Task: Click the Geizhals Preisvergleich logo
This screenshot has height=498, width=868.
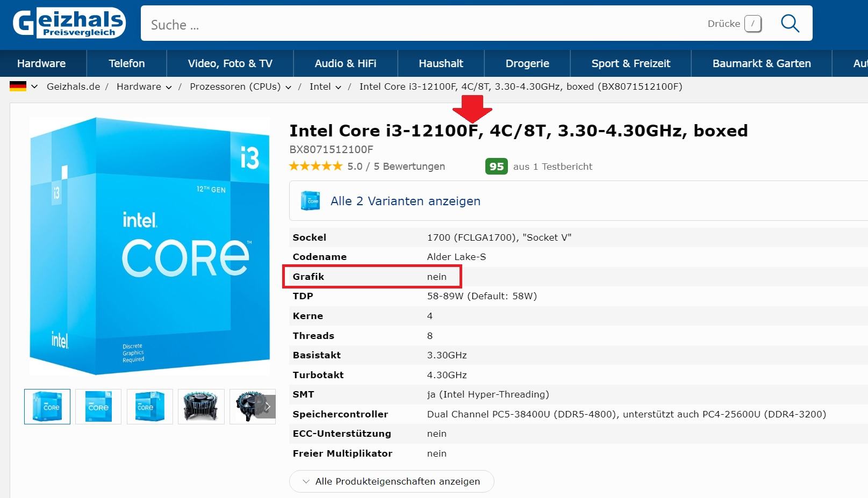Action: click(x=69, y=23)
